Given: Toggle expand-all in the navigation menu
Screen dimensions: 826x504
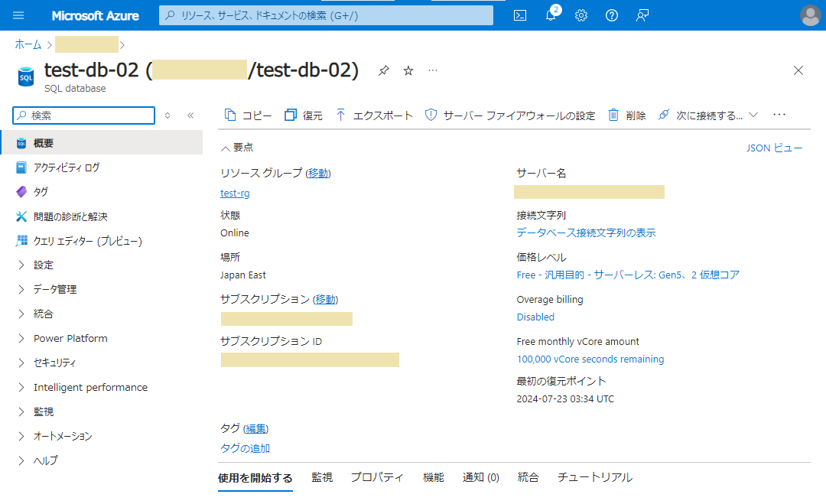Looking at the screenshot, I should [167, 115].
